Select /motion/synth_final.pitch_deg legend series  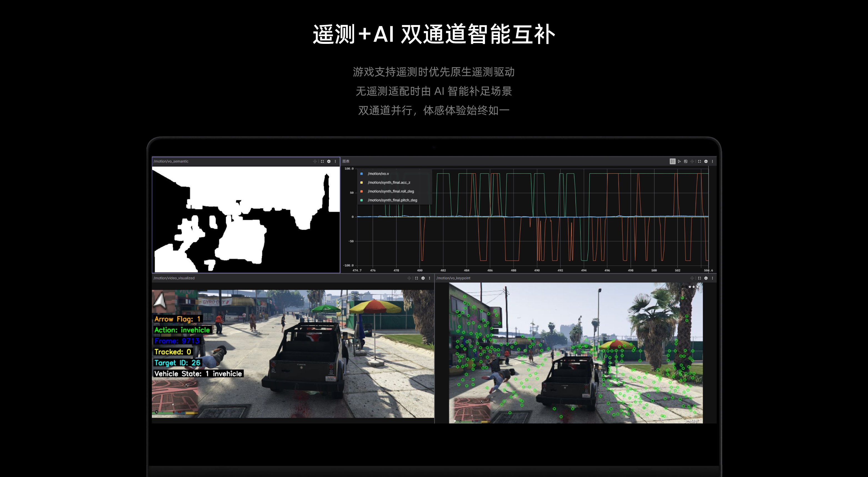point(392,200)
